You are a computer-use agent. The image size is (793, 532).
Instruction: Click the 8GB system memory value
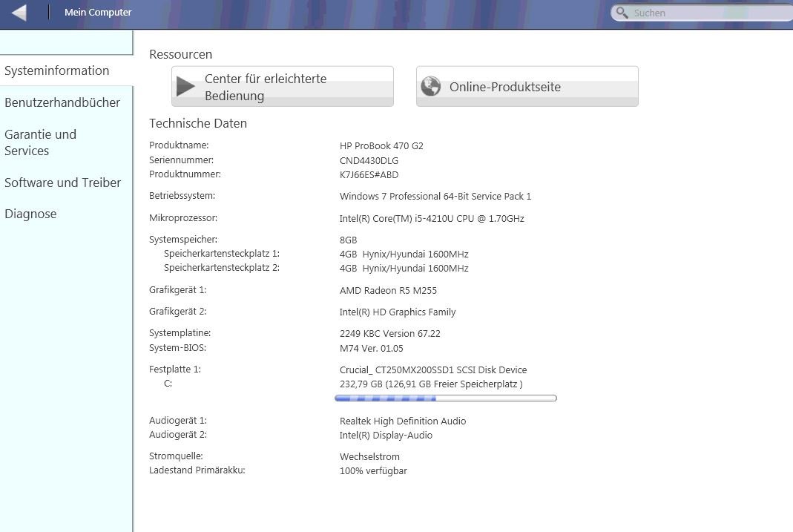pos(348,240)
